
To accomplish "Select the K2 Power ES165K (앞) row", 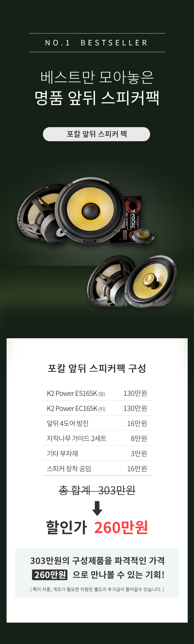I will (x=97, y=393).
